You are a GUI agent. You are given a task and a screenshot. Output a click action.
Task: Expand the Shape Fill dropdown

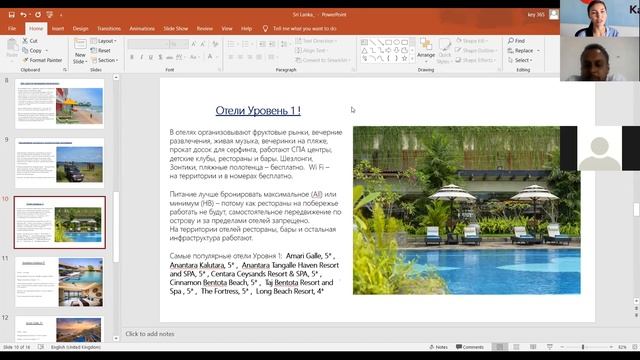pyautogui.click(x=487, y=41)
